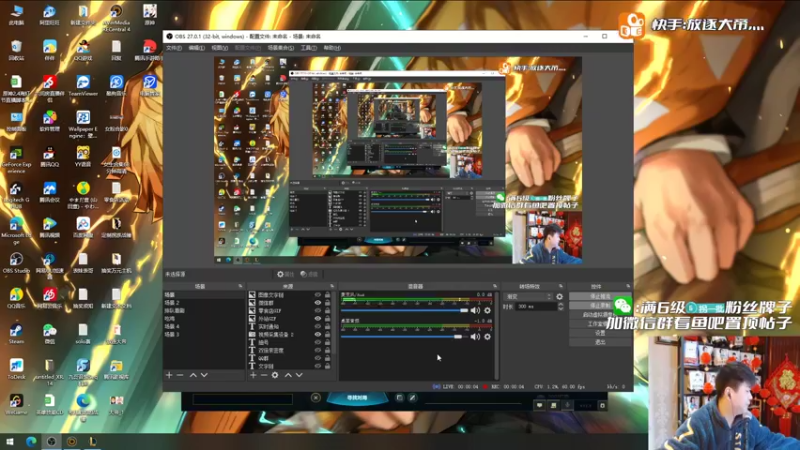Hide the 图像文字组 source with eye icon
Screen dimensions: 800x450
click(318, 296)
